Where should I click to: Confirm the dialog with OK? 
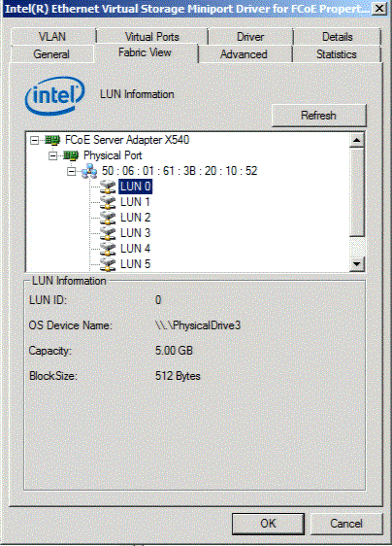point(268,524)
